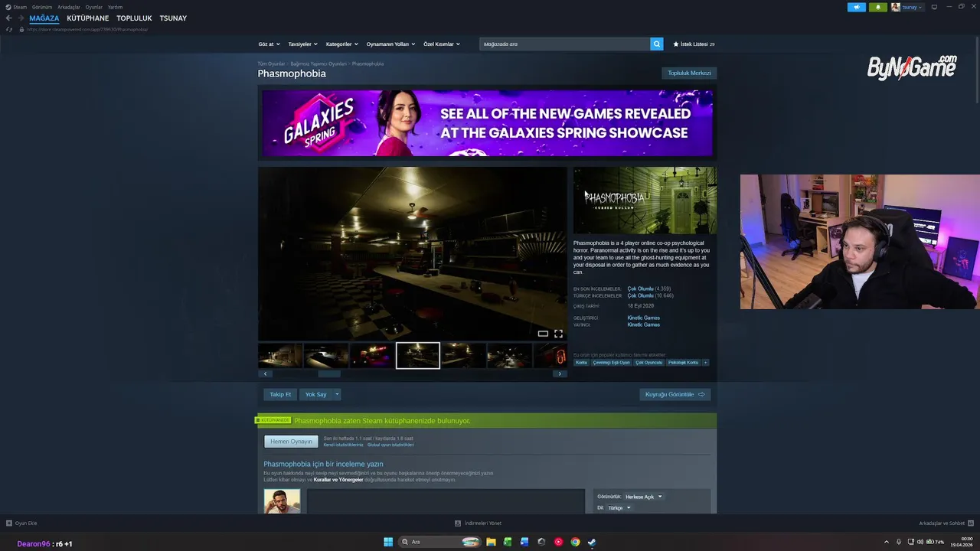The width and height of the screenshot is (980, 551).
Task: Reload the store page with the refresh icon
Action: [9, 29]
